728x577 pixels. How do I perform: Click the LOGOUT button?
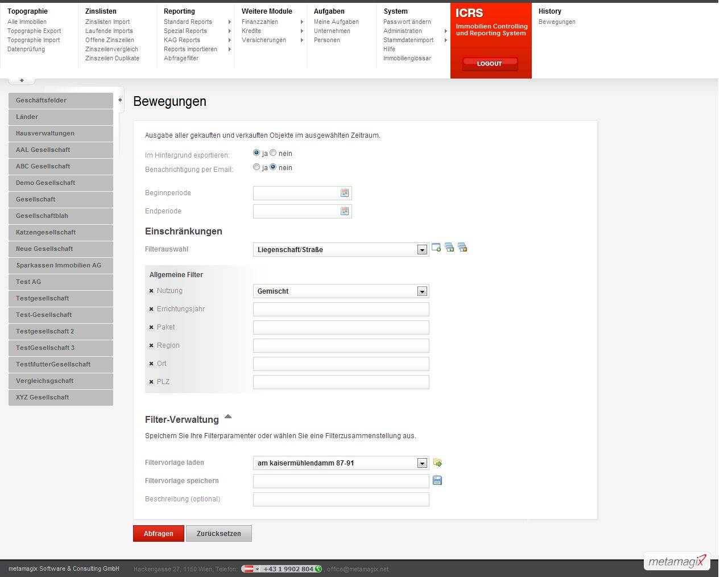[490, 64]
